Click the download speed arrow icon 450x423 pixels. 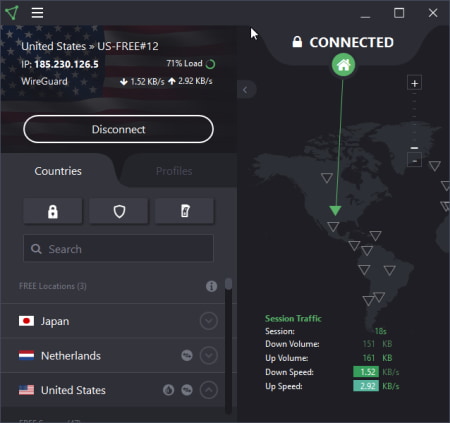coord(124,82)
